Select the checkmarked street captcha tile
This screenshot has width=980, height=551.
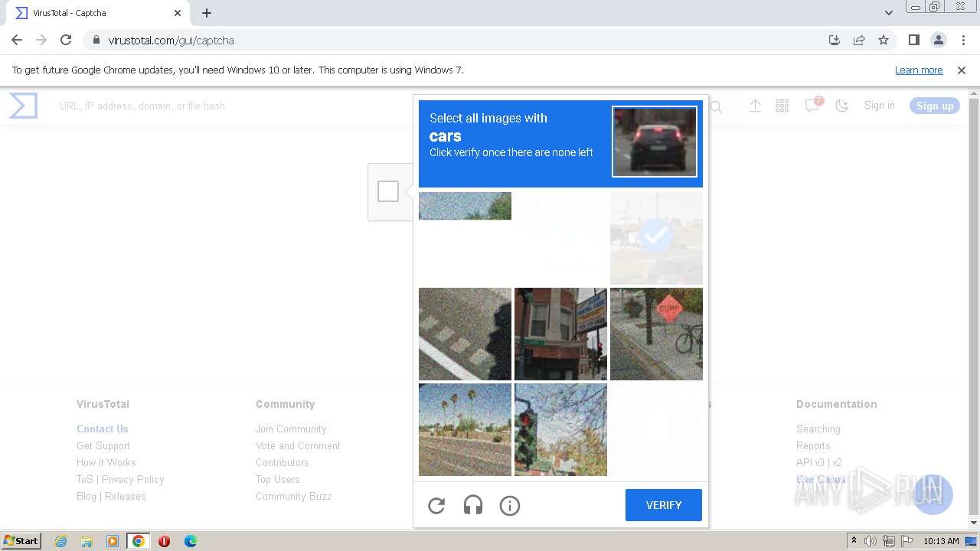(x=656, y=238)
